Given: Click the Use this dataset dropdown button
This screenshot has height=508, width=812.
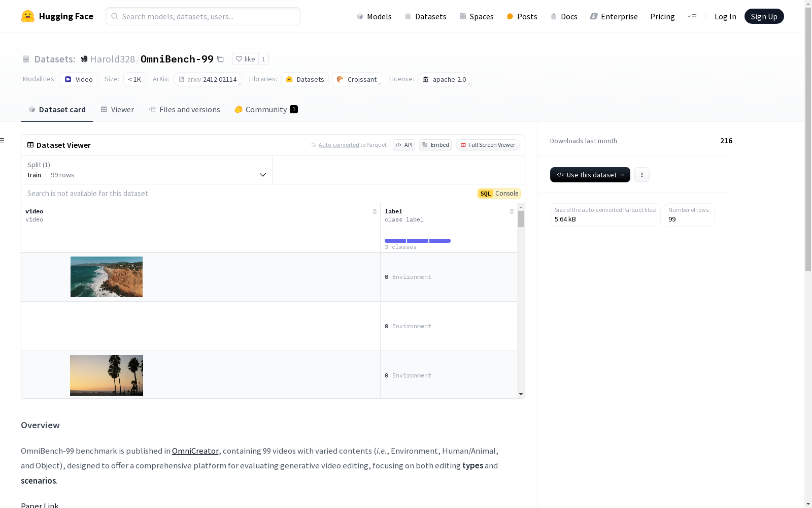Looking at the screenshot, I should click(590, 175).
